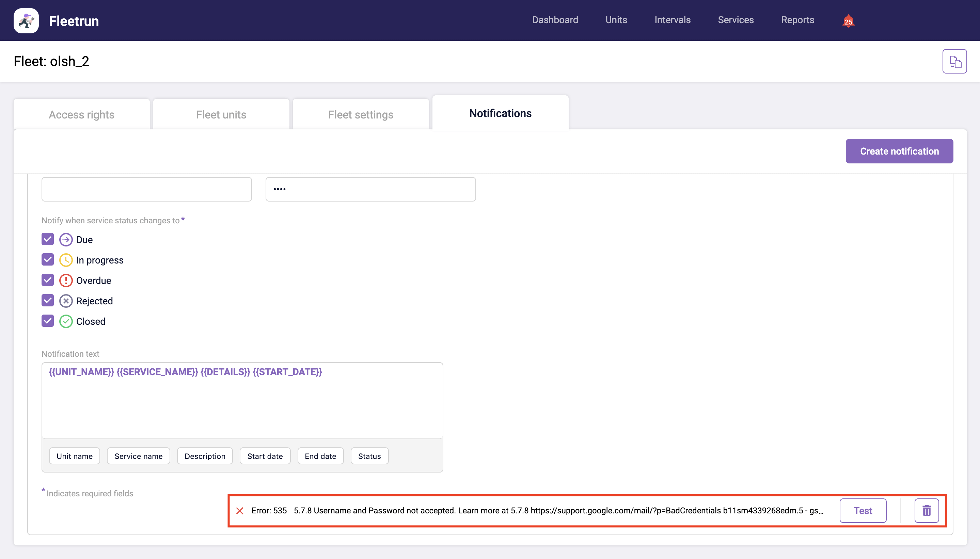This screenshot has height=559, width=980.
Task: Click the Rejected cross icon
Action: coord(65,301)
